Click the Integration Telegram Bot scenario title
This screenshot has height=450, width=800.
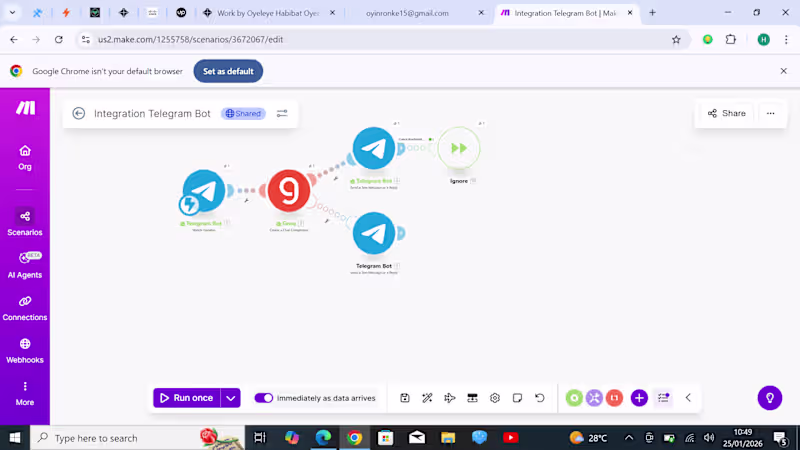152,113
